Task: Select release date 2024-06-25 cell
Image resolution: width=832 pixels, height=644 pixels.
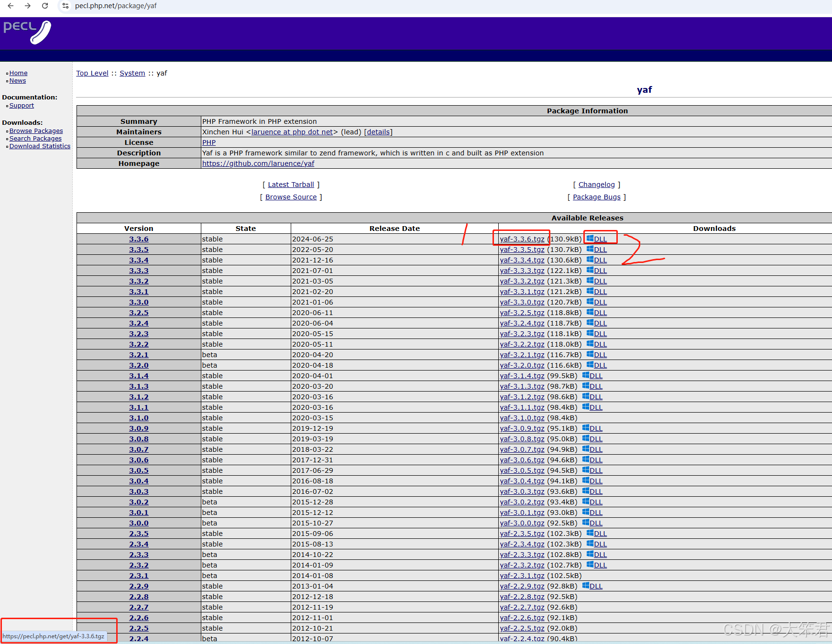Action: [394, 239]
